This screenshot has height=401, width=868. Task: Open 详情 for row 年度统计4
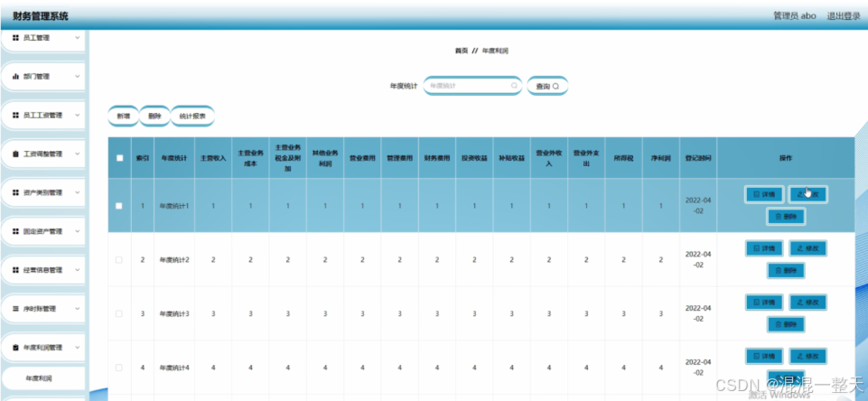pos(764,356)
